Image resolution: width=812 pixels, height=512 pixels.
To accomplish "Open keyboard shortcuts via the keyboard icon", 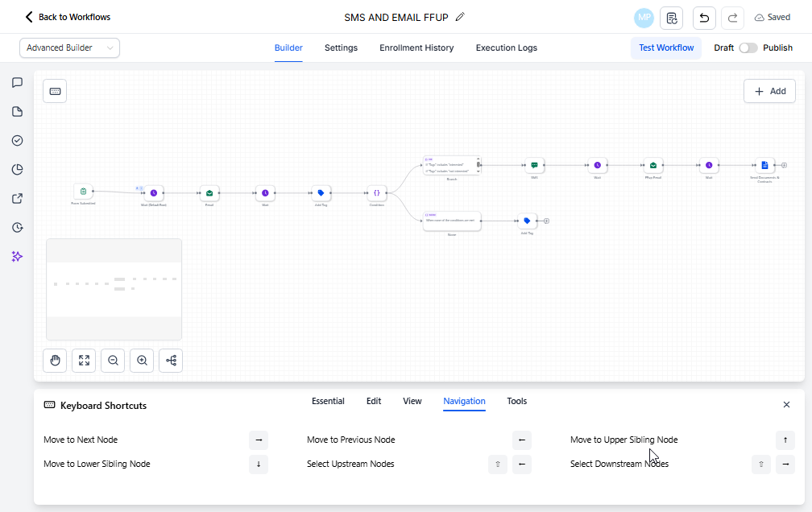I will point(54,90).
